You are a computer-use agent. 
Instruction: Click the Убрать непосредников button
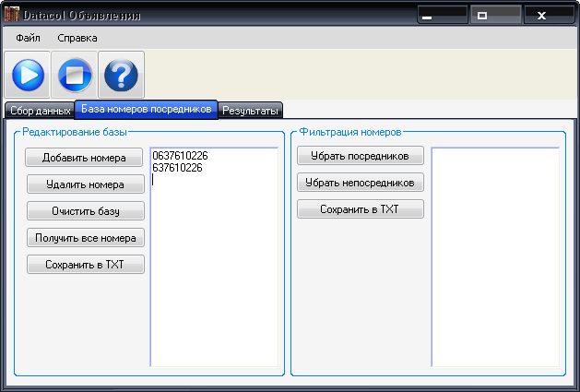361,183
